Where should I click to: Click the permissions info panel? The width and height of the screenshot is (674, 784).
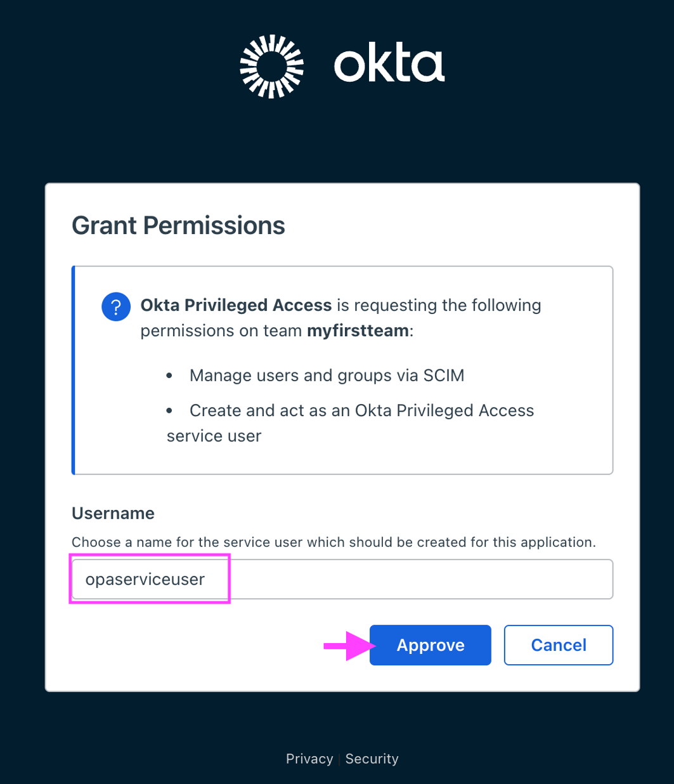coord(342,370)
